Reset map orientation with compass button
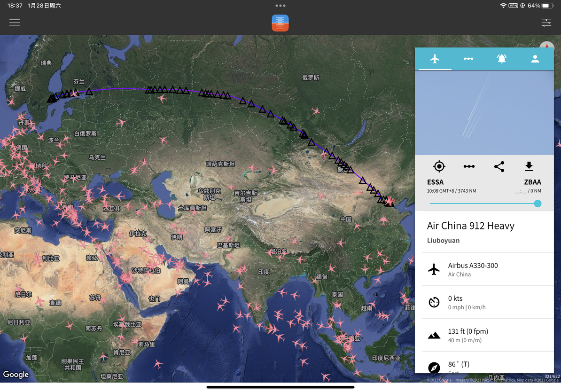 (x=547, y=46)
